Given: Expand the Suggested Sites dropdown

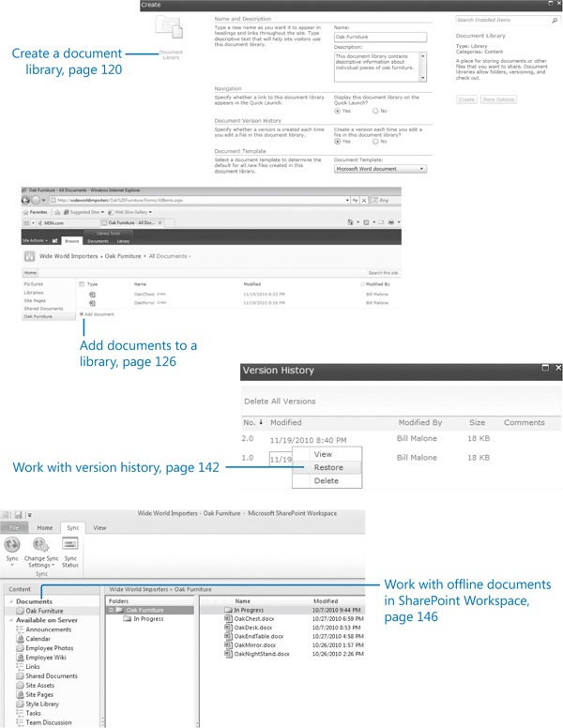Looking at the screenshot, I should [x=102, y=212].
